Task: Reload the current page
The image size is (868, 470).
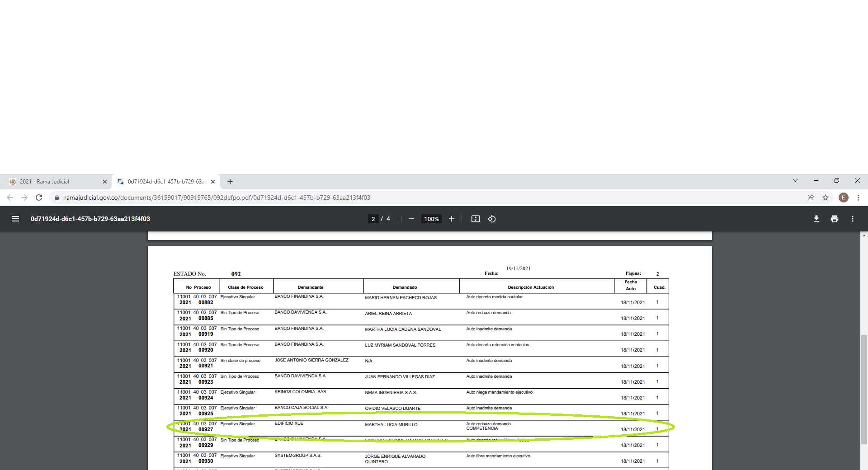Action: (x=39, y=197)
